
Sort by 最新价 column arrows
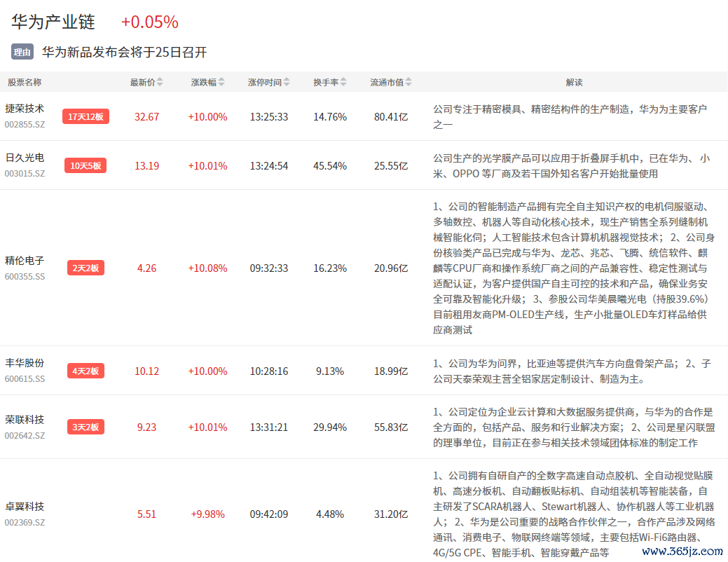click(x=160, y=83)
